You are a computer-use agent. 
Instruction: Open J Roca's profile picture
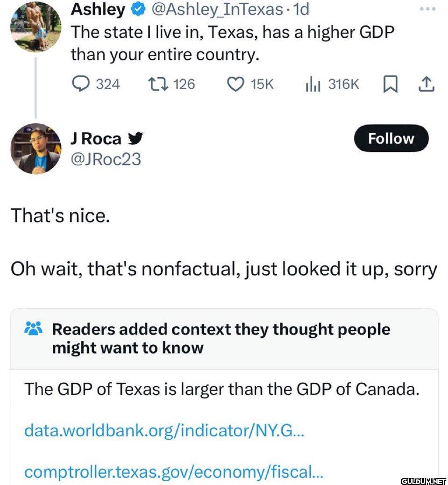click(36, 149)
